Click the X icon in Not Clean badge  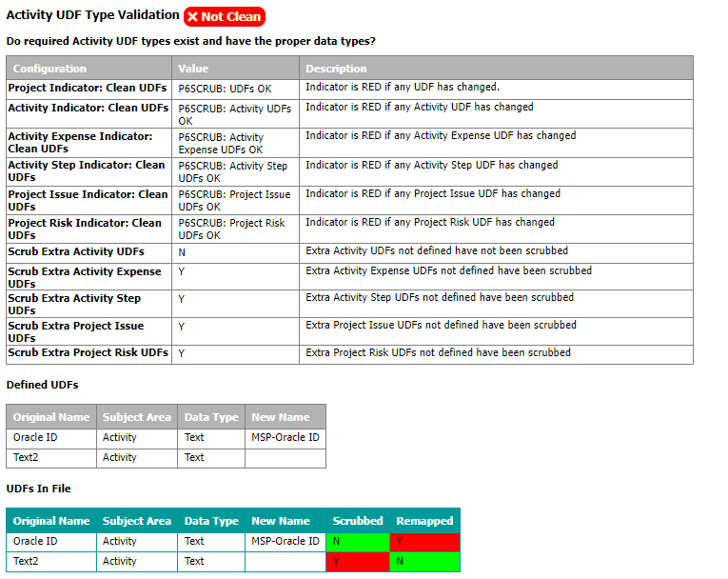193,17
